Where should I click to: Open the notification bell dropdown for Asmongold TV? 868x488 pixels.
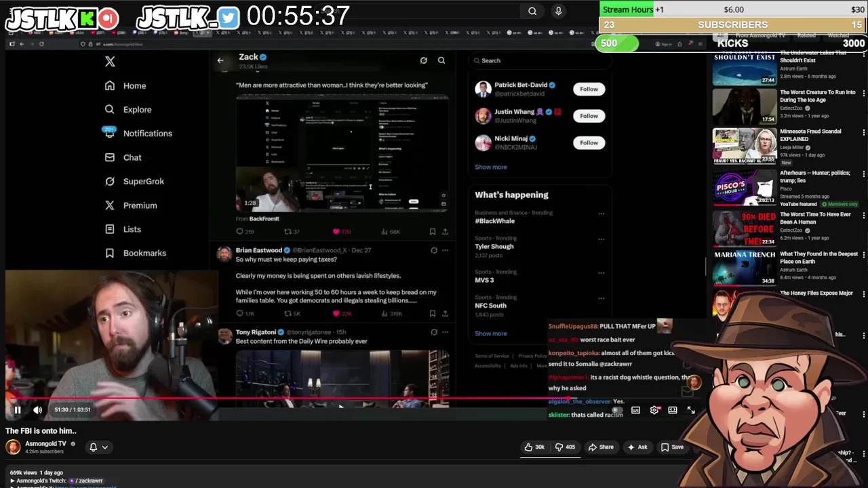(98, 447)
